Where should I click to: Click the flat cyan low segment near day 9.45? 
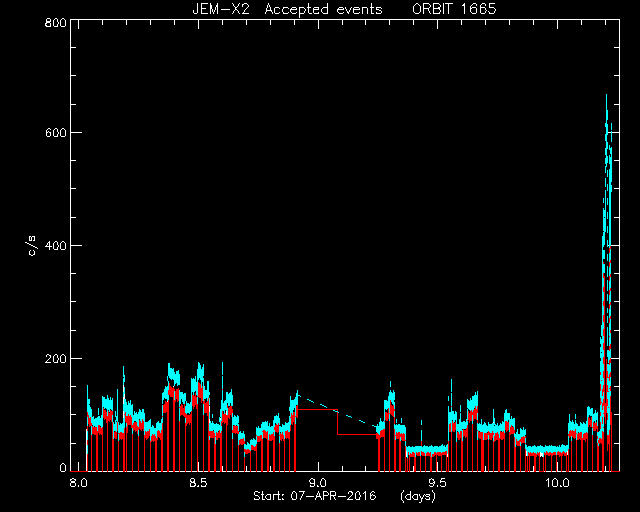pyautogui.click(x=427, y=450)
